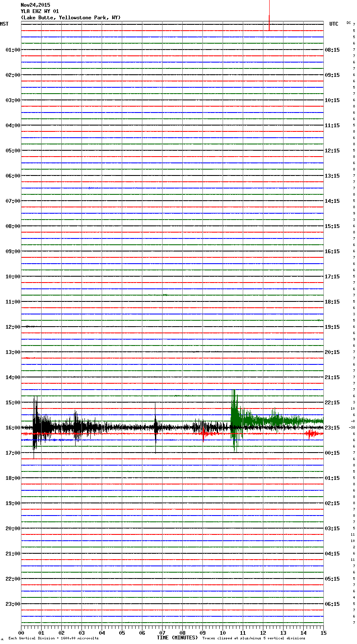Select the station code YLA EHZ WY 01

(x=40, y=11)
